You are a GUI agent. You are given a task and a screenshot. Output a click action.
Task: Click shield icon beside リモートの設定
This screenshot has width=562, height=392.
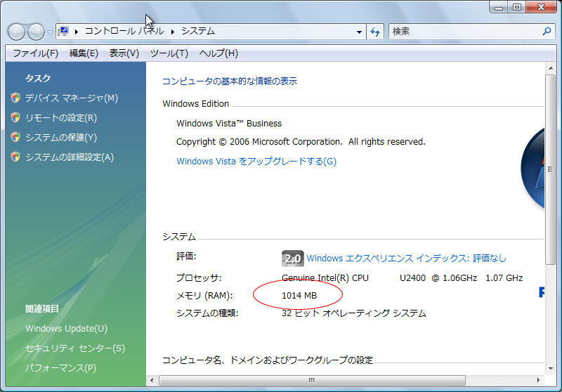[15, 117]
